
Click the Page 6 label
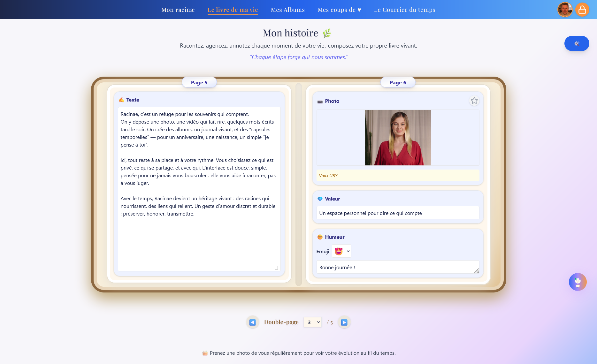[398, 82]
